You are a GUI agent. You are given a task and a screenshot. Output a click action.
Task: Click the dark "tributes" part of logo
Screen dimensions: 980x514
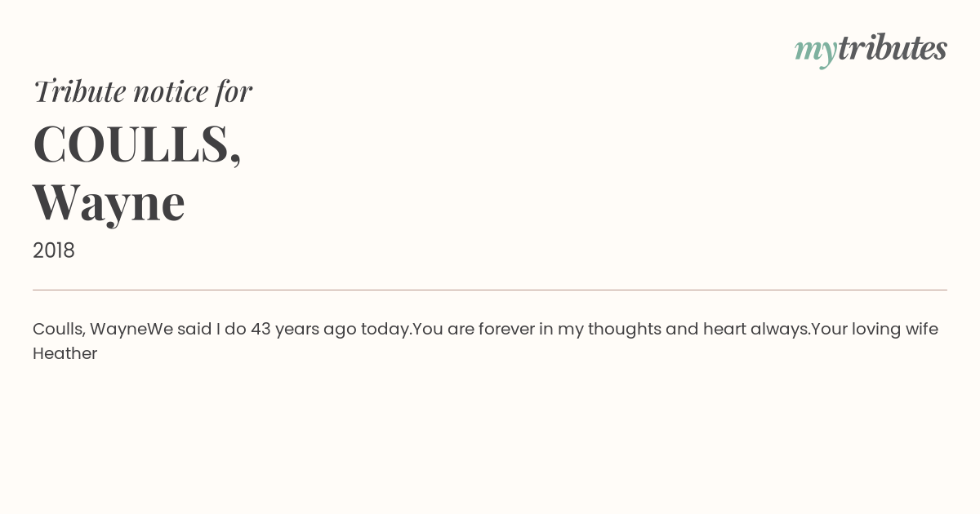pos(892,49)
